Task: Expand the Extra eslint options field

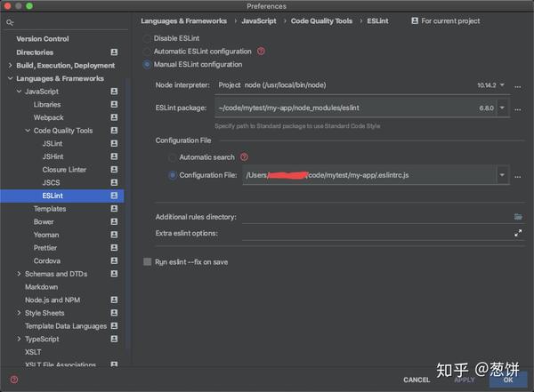Action: pos(518,233)
